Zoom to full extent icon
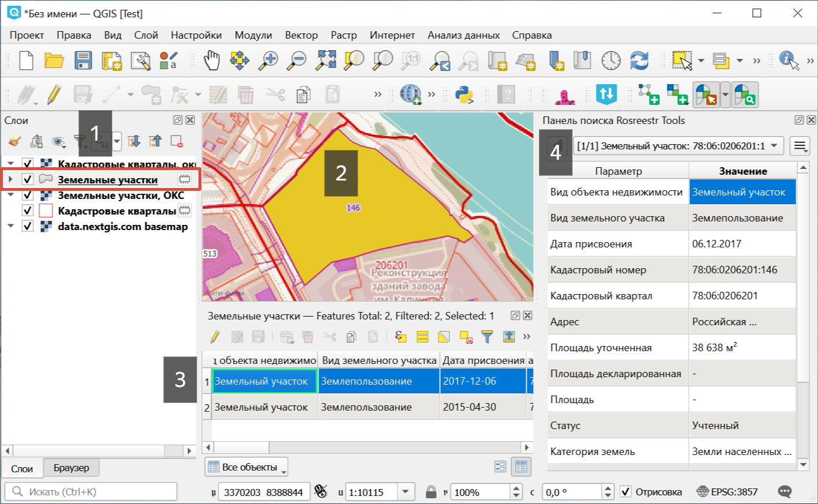818x504 pixels. point(326,60)
